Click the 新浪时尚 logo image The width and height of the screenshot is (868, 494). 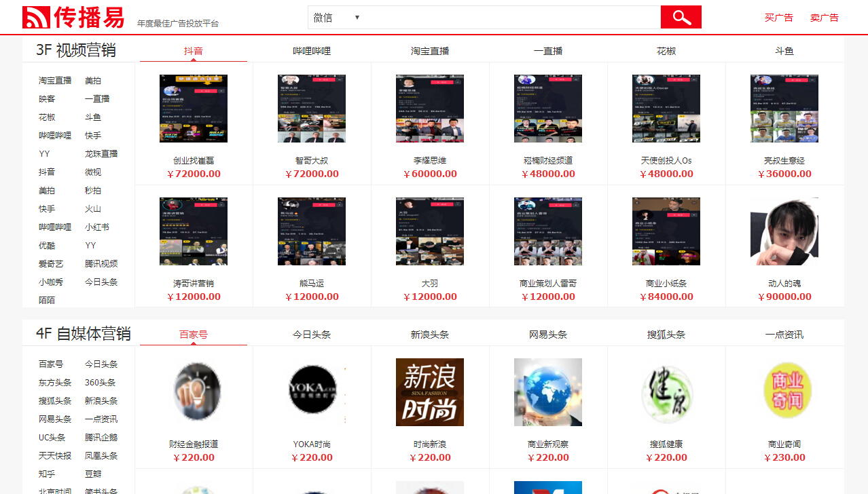coord(430,392)
